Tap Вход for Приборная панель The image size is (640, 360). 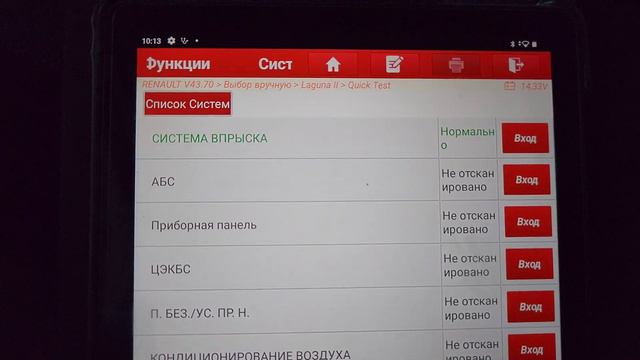click(x=528, y=222)
